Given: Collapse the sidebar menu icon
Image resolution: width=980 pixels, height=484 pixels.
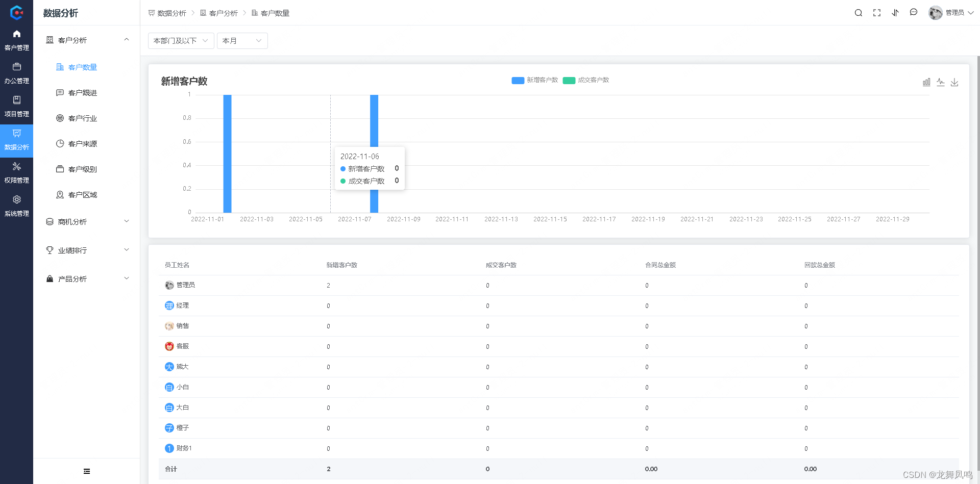Looking at the screenshot, I should click(87, 471).
